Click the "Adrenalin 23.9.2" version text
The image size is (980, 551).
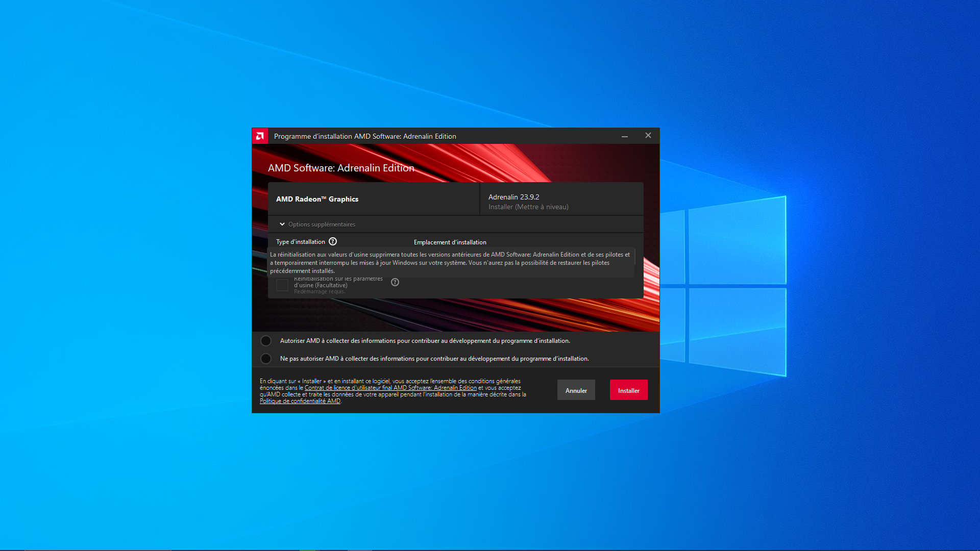pos(514,197)
